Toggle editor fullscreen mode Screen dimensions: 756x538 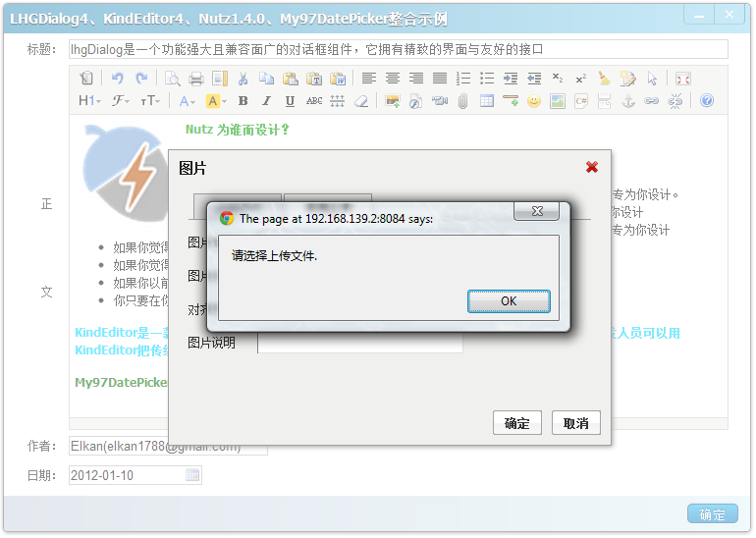click(x=683, y=79)
